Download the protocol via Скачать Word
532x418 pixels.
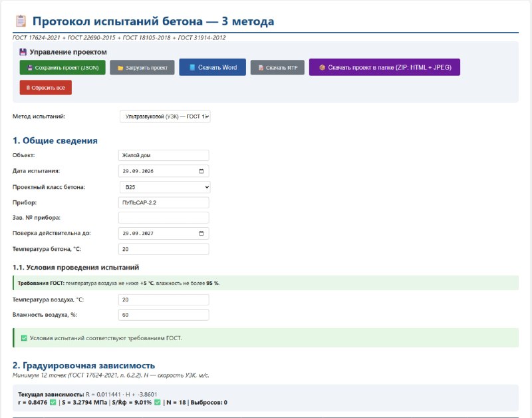point(212,67)
